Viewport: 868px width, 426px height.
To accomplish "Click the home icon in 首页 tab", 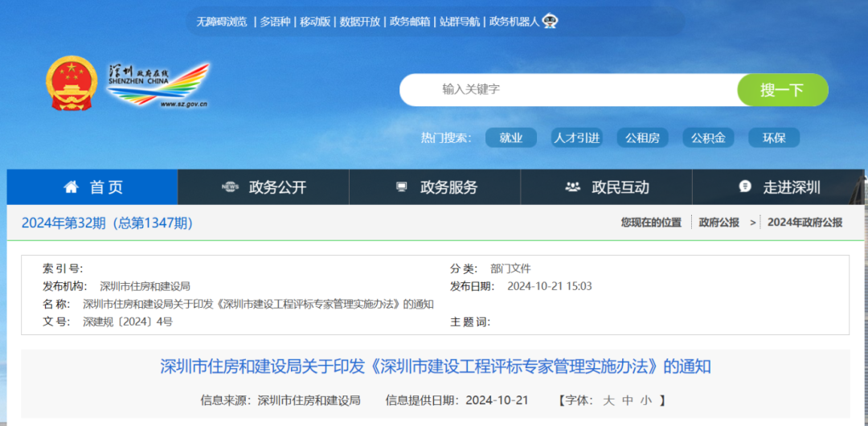I will (72, 187).
